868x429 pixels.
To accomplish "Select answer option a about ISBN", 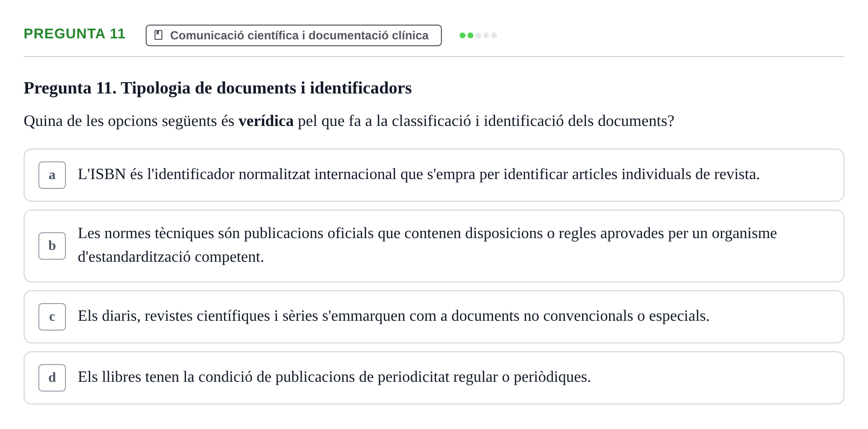I will [x=434, y=175].
